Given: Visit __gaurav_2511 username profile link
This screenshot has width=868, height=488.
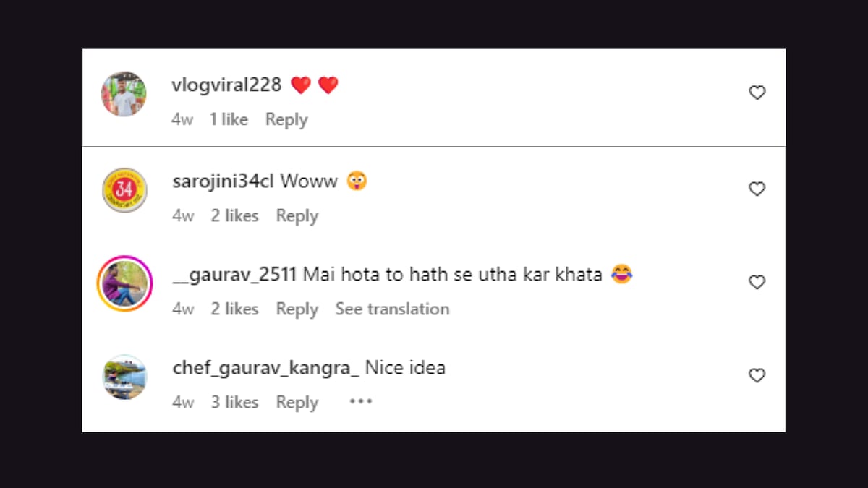Looking at the screenshot, I should coord(235,275).
